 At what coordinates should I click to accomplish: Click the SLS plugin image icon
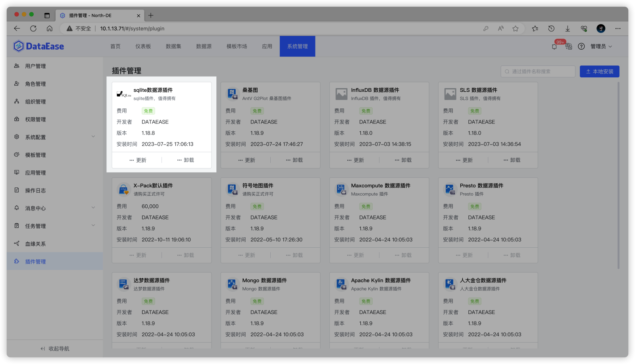click(450, 94)
